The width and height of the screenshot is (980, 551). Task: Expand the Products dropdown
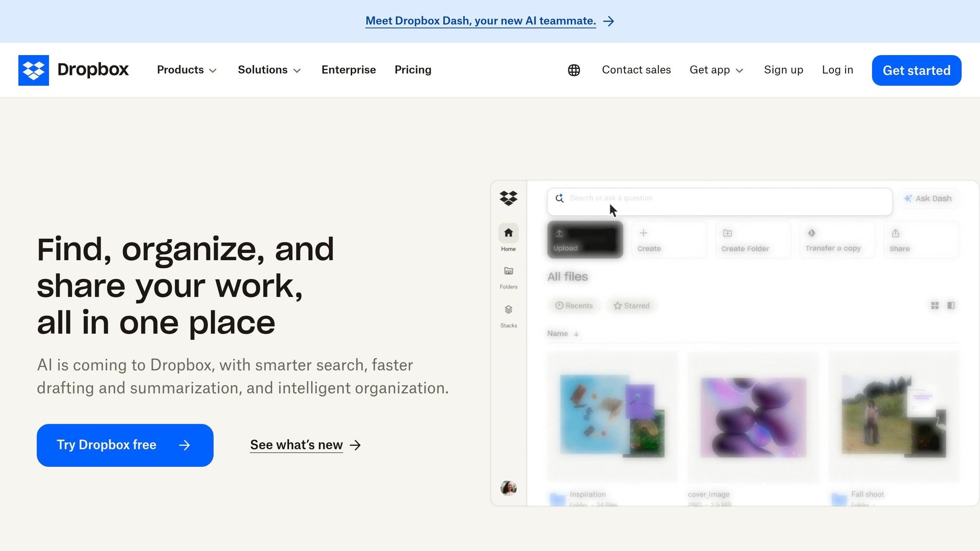(187, 70)
